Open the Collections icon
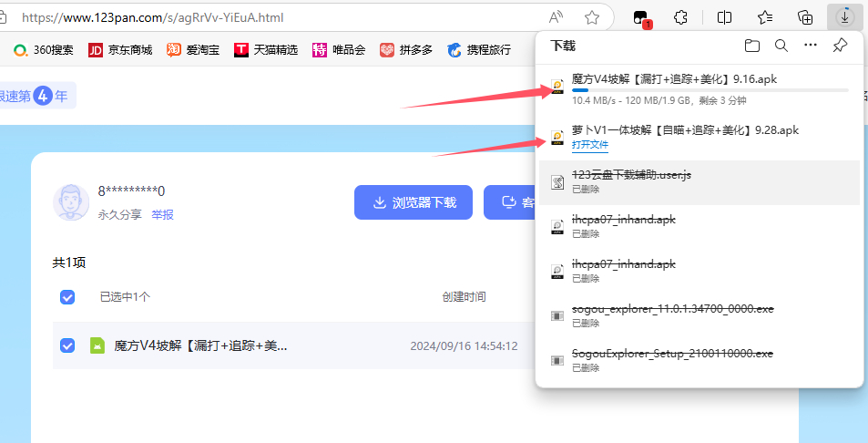868x443 pixels. [x=805, y=17]
